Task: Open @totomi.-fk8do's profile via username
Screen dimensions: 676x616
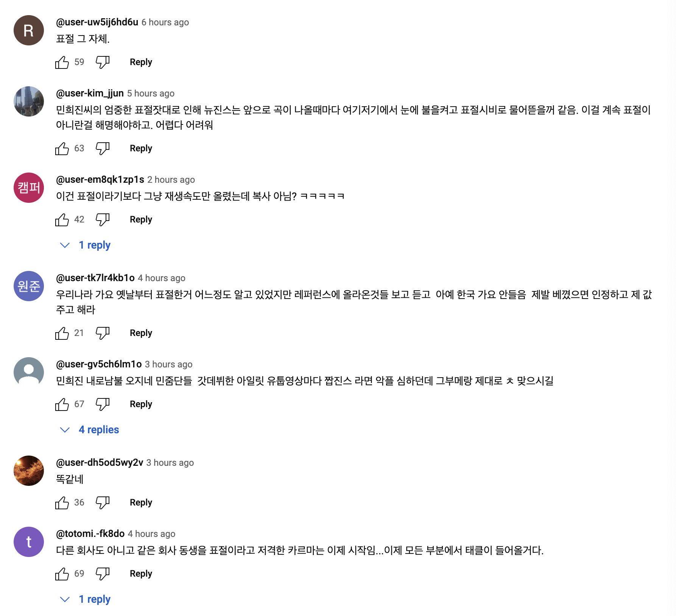Action: click(x=90, y=534)
